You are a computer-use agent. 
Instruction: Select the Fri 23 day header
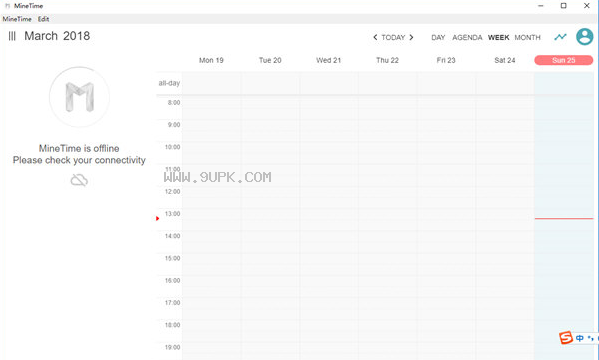click(446, 60)
